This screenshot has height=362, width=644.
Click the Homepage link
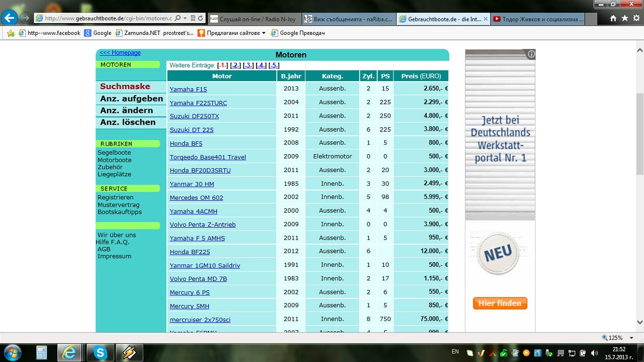120,53
